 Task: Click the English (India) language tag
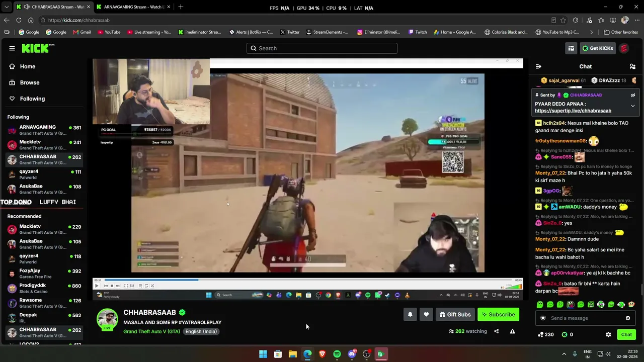[x=201, y=331]
